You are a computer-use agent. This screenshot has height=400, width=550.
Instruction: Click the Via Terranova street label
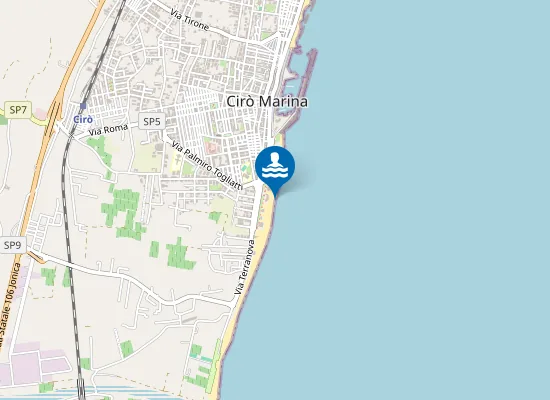(244, 267)
